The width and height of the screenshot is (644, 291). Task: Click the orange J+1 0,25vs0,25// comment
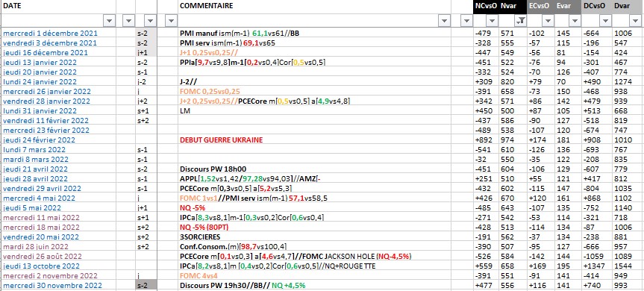coord(314,52)
